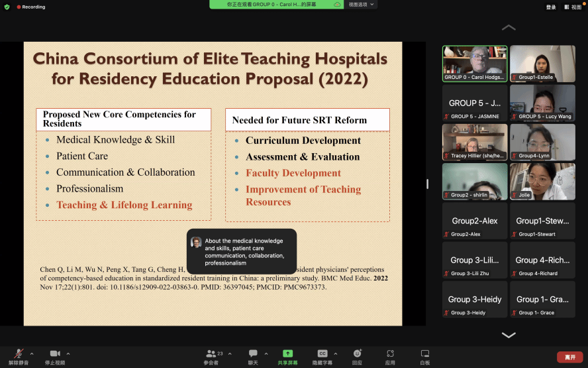Expand video options arrow beside camera
The image size is (588, 368).
pyautogui.click(x=68, y=353)
